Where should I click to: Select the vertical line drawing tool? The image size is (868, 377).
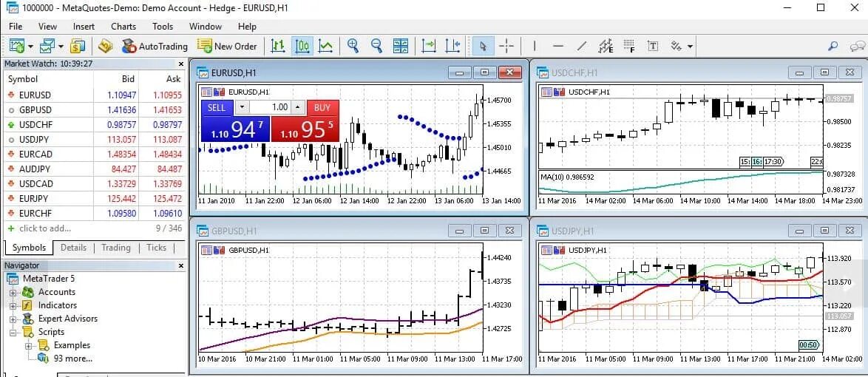point(535,46)
